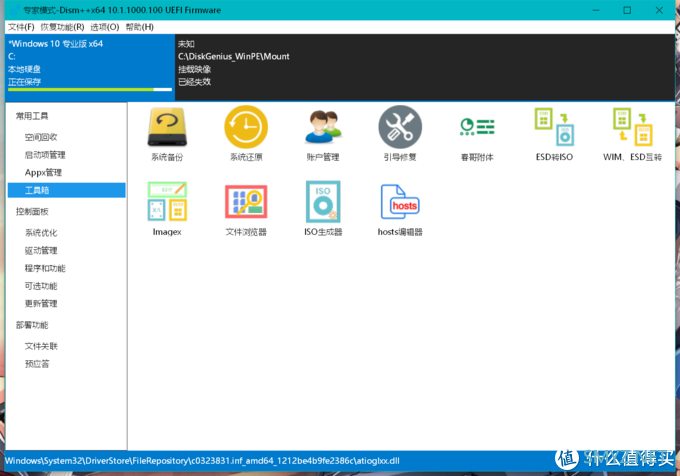Select the Windows 10 专业版 x64 image panel
The image size is (680, 476).
(90, 68)
